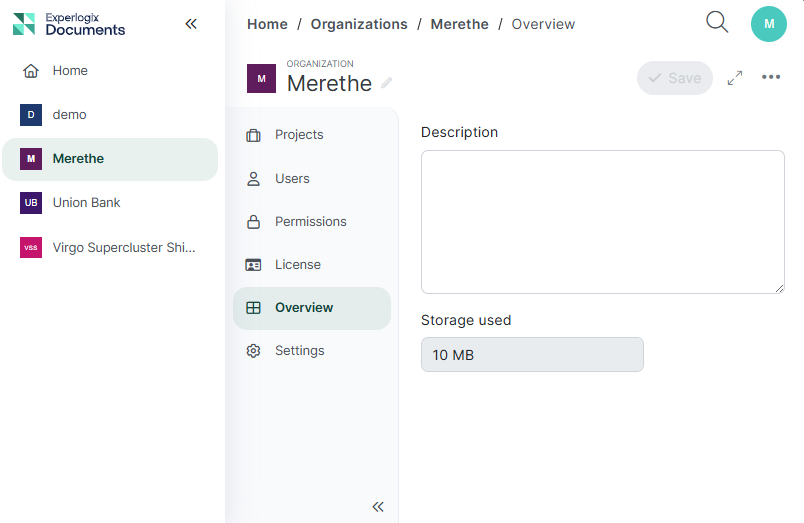Click the Description textarea resize handle
The height and width of the screenshot is (523, 804).
click(779, 289)
